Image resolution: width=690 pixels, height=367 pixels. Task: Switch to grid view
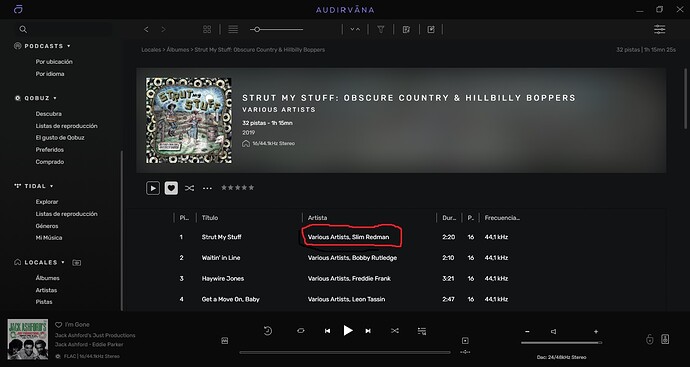point(207,29)
